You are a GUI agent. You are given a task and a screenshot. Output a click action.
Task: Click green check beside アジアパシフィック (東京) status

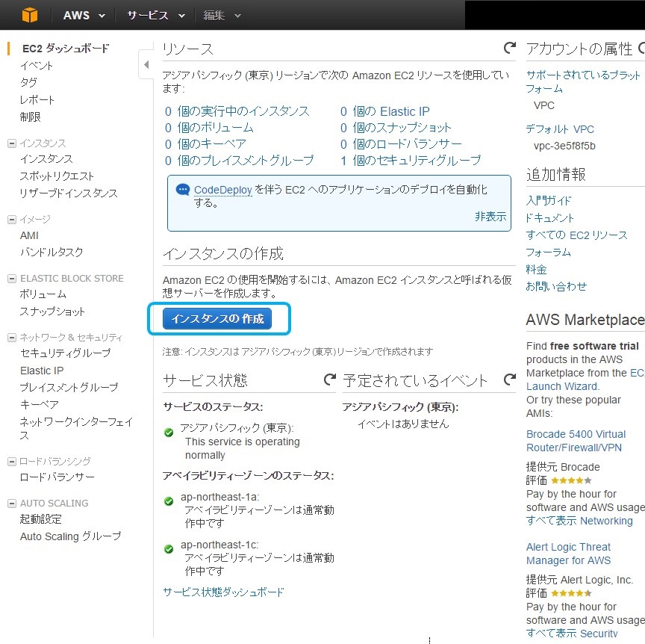point(169,433)
